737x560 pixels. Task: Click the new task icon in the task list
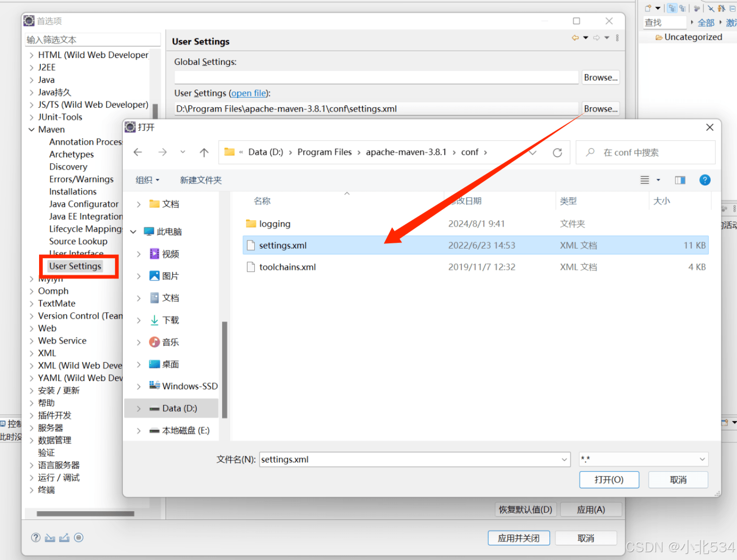pos(647,8)
